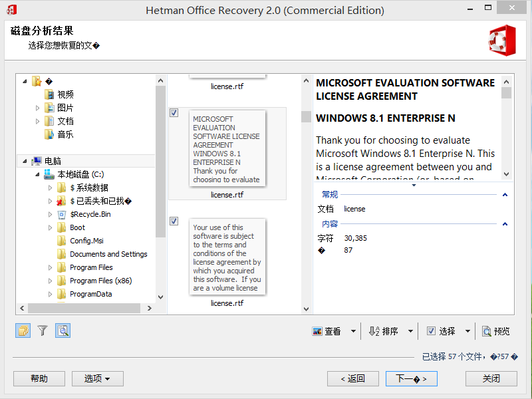Select the $ 系统数据 folder
532x399 pixels.
(82, 188)
